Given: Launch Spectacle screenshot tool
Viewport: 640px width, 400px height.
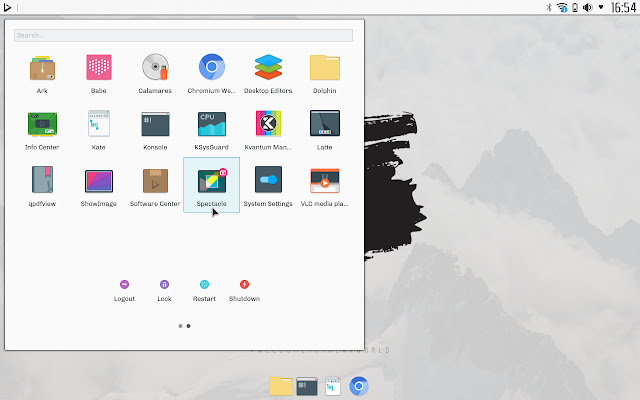Looking at the screenshot, I should (x=211, y=185).
